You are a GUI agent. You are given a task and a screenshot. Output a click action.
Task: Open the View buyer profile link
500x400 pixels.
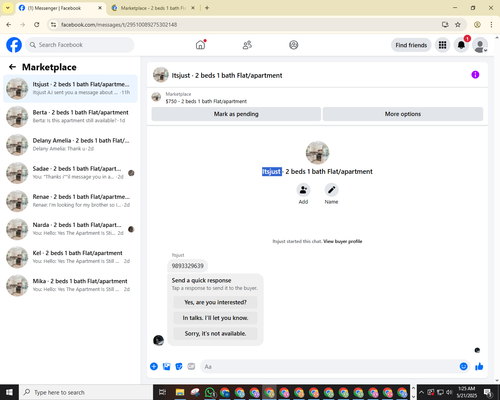coord(343,241)
